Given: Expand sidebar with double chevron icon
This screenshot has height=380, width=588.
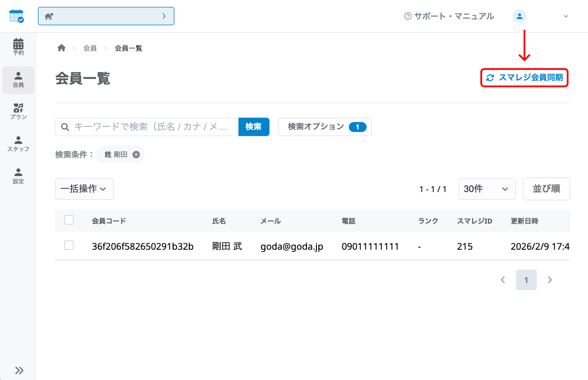Looking at the screenshot, I should click(x=19, y=370).
